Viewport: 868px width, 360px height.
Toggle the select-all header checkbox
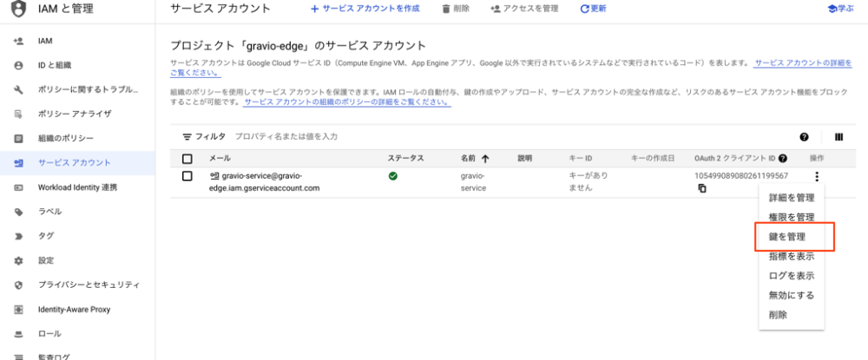click(x=187, y=159)
